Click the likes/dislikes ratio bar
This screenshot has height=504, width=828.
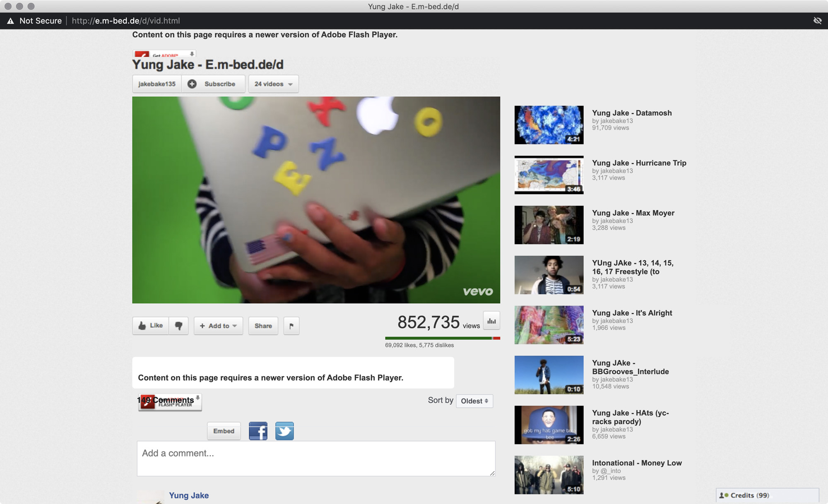[x=442, y=338]
